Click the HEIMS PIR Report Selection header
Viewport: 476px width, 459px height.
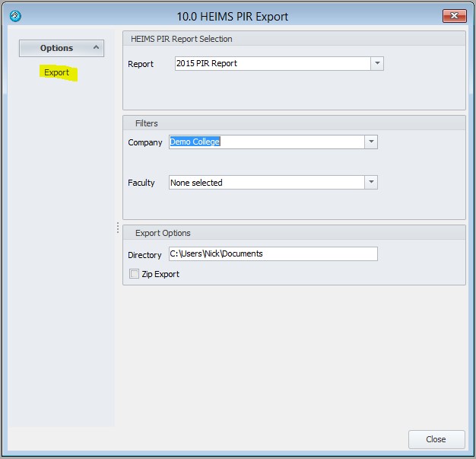(182, 39)
